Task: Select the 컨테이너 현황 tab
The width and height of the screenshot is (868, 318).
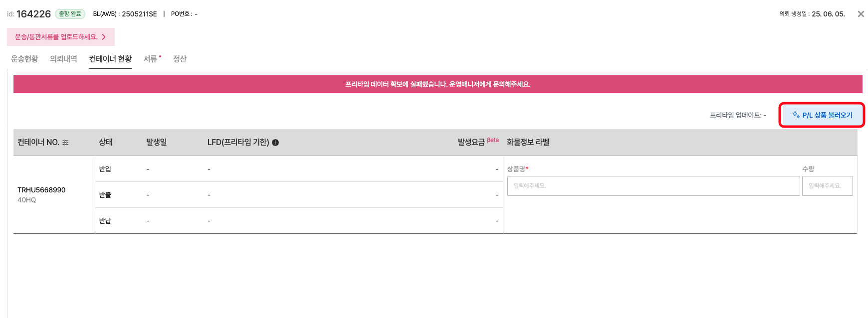Action: click(110, 59)
